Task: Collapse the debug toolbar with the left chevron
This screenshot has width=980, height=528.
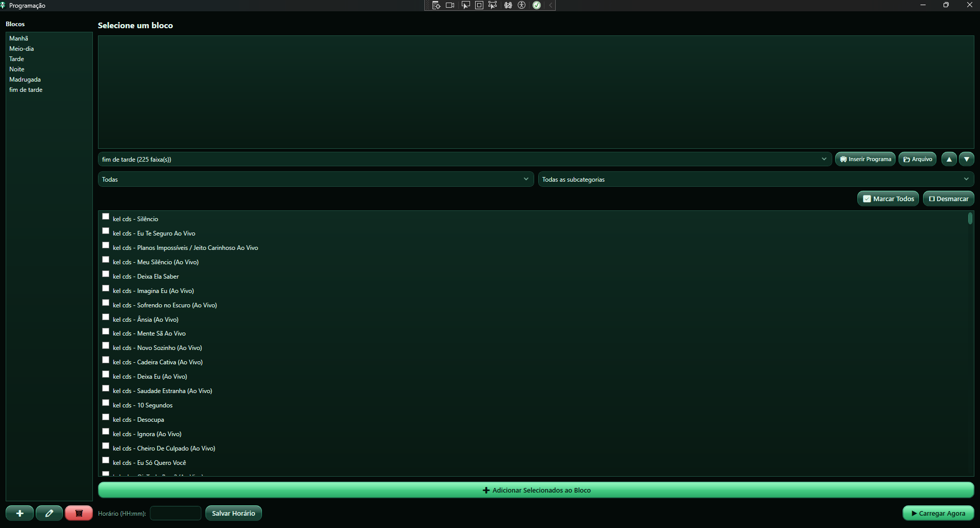Action: pyautogui.click(x=551, y=5)
